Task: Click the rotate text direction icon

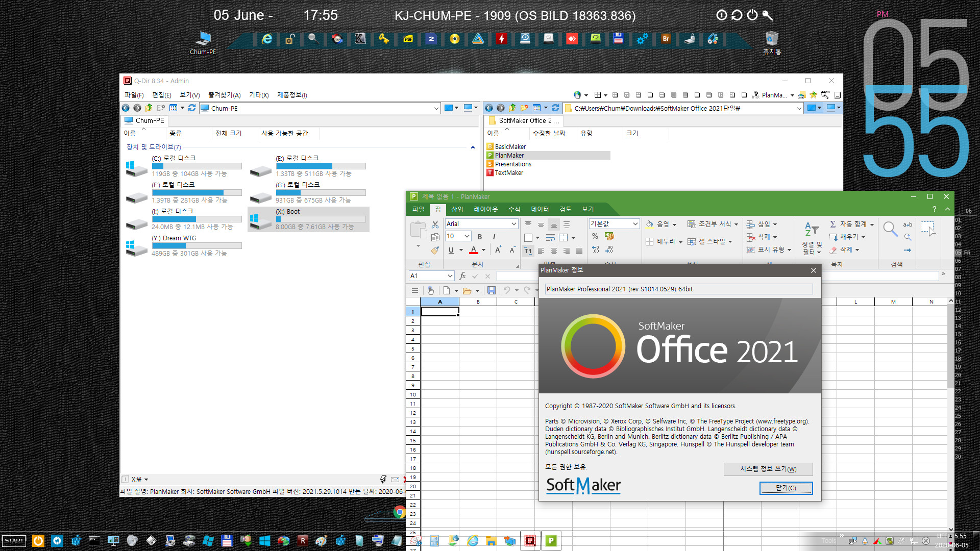Action: click(528, 251)
